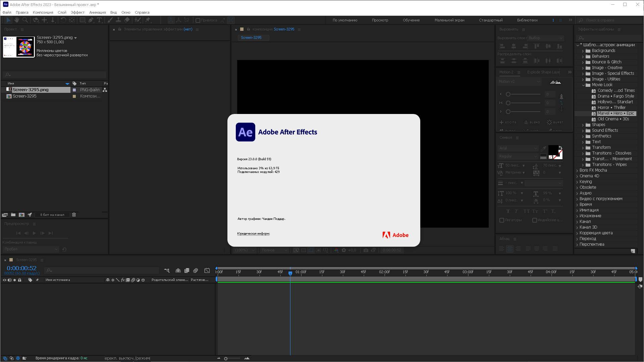The height and width of the screenshot is (362, 644).
Task: Open the Пробел shortcut dropdown
Action: pyautogui.click(x=31, y=249)
